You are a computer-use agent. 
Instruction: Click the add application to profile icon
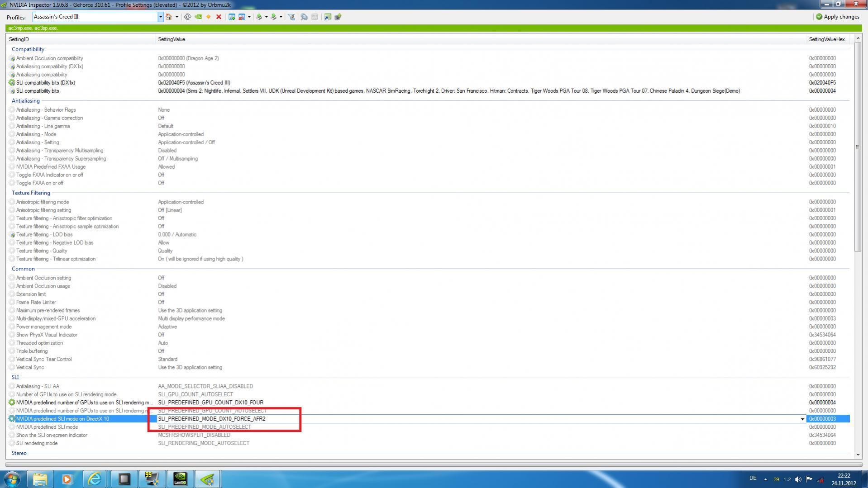[x=232, y=17]
